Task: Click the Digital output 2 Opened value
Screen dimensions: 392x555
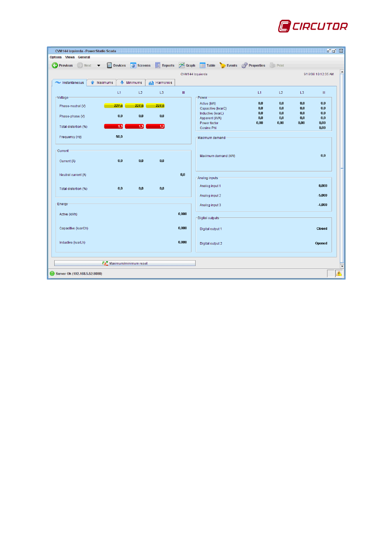Action: 321,243
